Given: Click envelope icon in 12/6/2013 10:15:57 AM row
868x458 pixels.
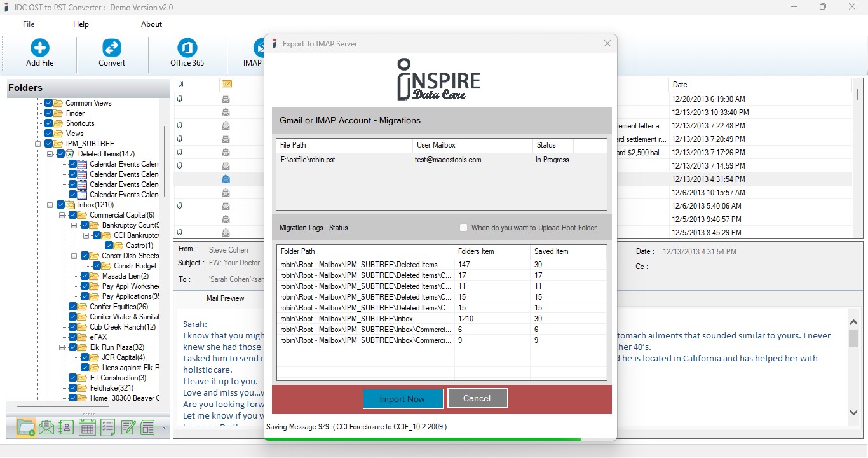Looking at the screenshot, I should click(x=226, y=193).
